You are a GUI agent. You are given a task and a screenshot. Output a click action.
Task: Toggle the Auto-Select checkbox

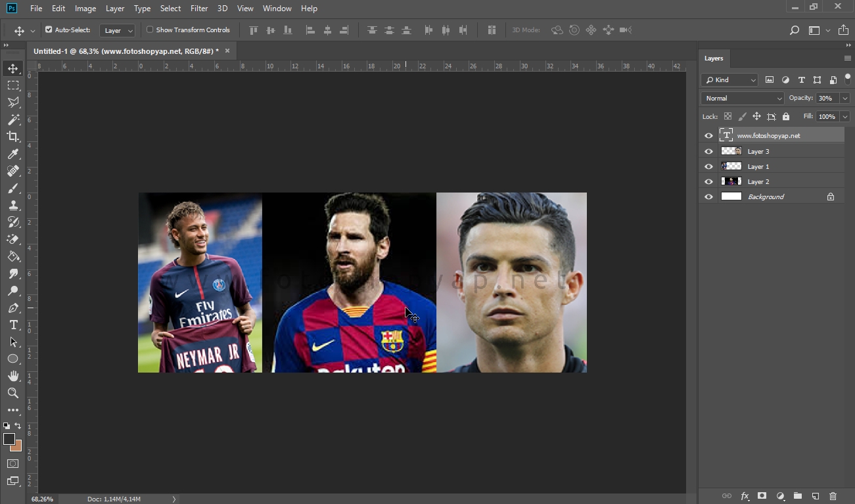[x=49, y=30]
